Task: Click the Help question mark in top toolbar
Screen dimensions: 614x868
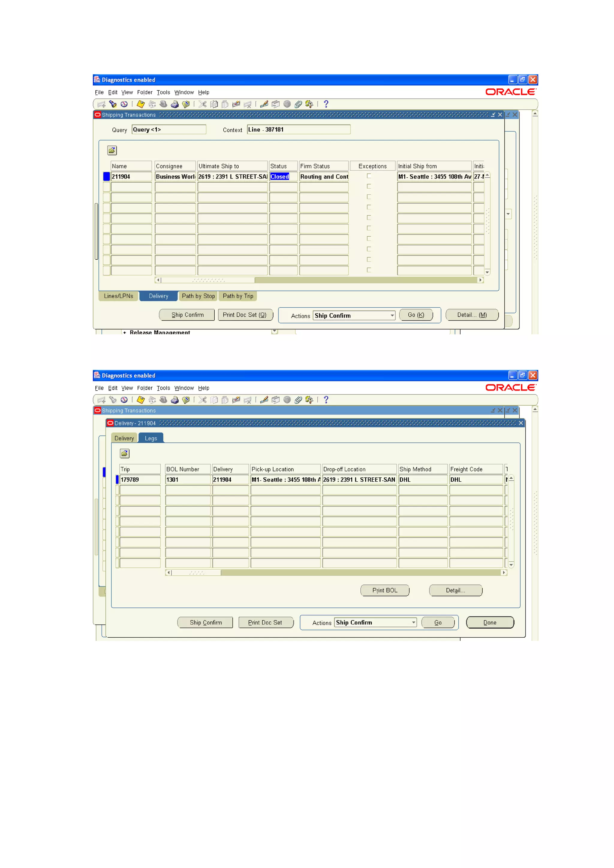Action: (x=326, y=104)
